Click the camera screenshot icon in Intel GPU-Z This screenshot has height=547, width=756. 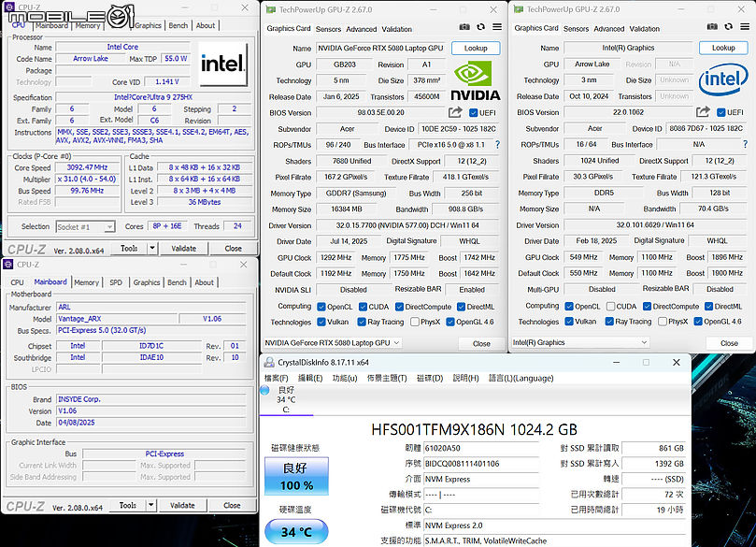712,26
